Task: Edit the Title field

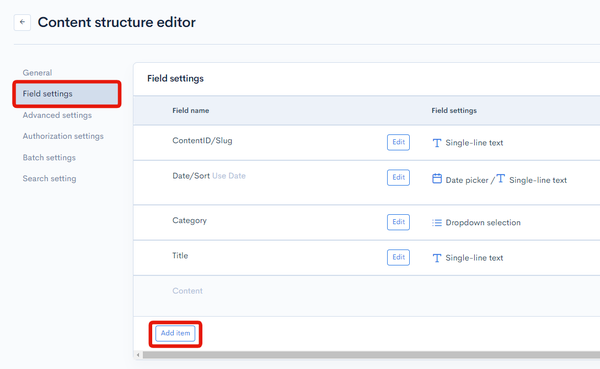Action: tap(398, 257)
